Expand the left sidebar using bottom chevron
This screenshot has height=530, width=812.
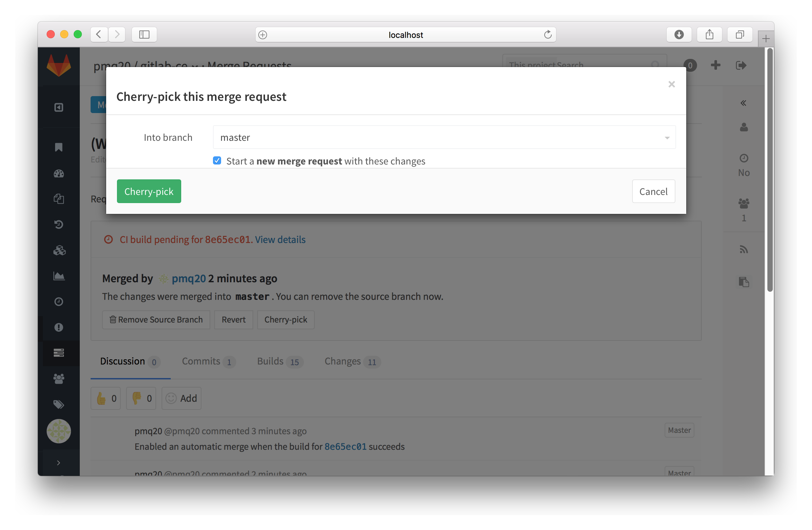tap(58, 463)
